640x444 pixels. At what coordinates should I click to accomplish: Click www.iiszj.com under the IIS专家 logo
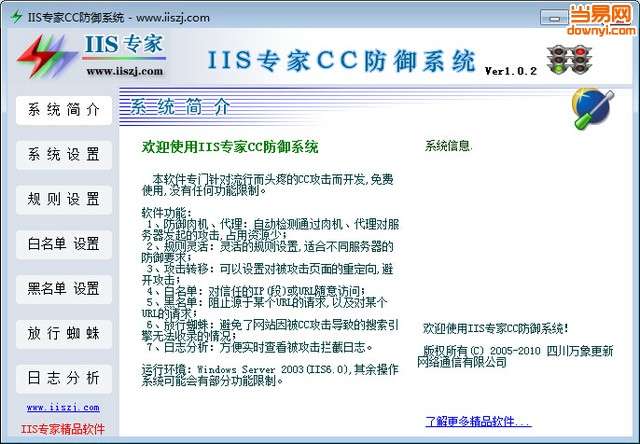pyautogui.click(x=124, y=71)
